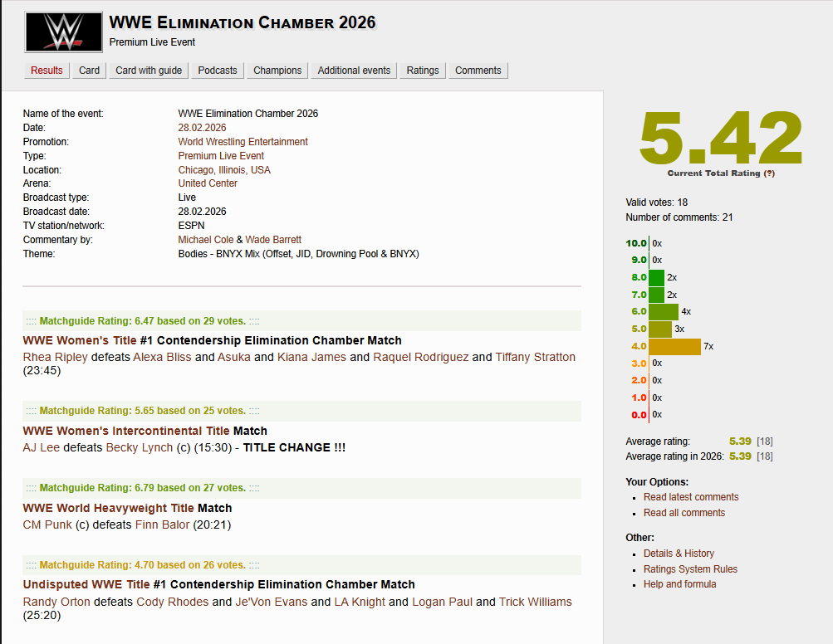View the Ratings tab
This screenshot has width=833, height=644.
pyautogui.click(x=423, y=71)
